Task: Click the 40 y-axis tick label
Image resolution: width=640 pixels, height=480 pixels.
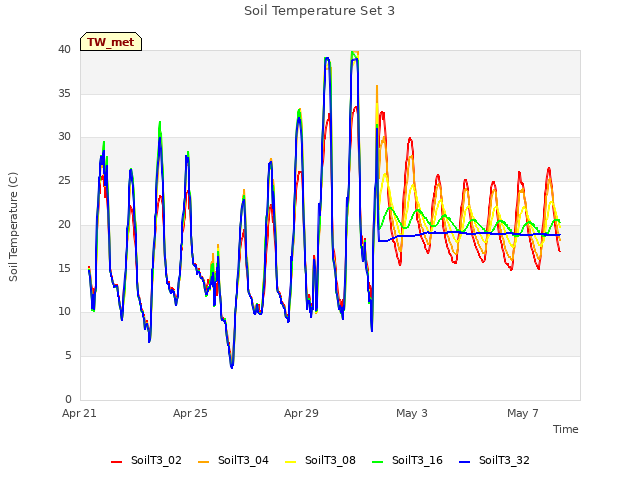Action: click(64, 50)
